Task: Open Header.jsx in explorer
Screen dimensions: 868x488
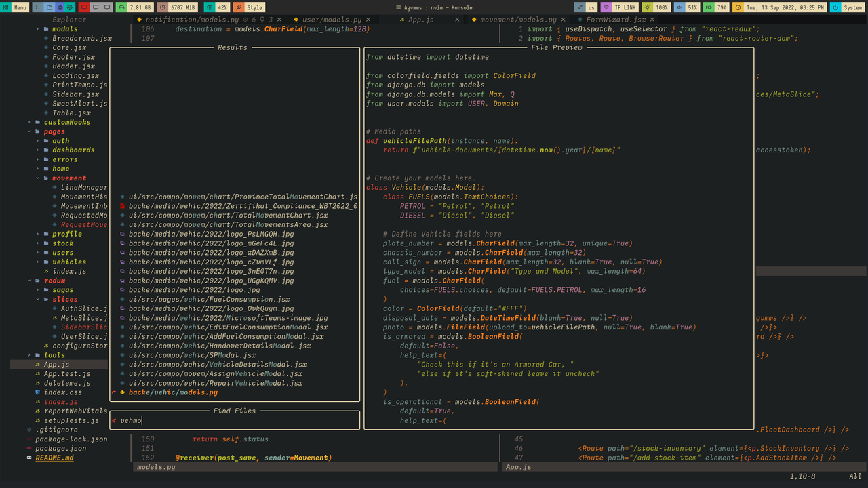Action: pos(73,66)
